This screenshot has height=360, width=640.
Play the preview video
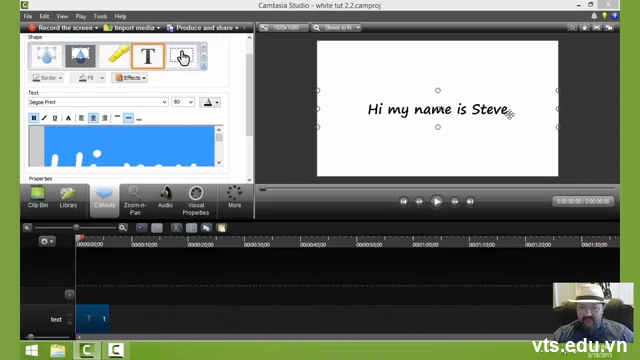pyautogui.click(x=436, y=201)
